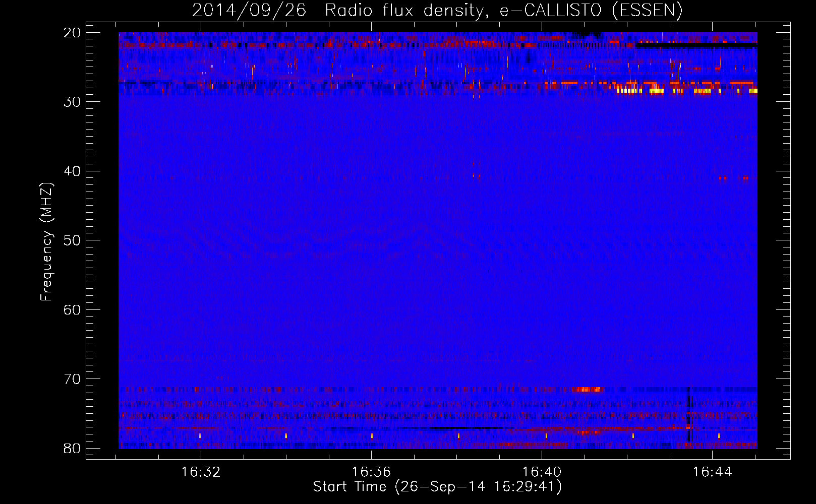Click the 'Start Time (26-Sep-14 16:29:41)' label
This screenshot has width=816, height=504.
tap(437, 487)
